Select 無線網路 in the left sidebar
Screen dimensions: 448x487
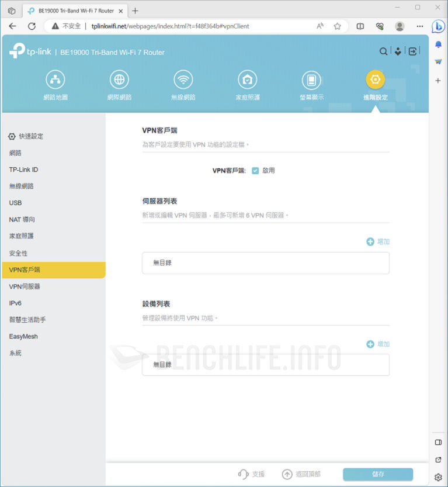click(21, 186)
